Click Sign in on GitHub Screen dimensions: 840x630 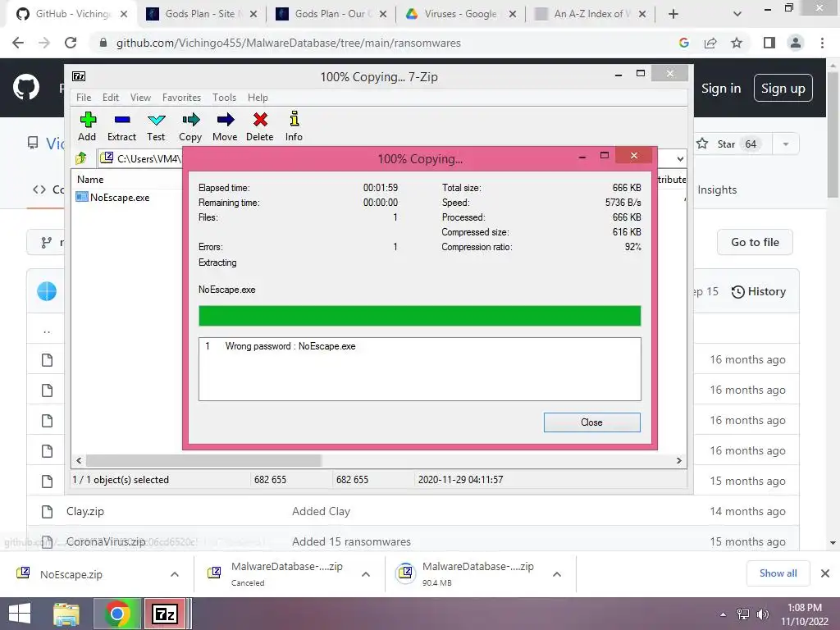click(x=721, y=89)
